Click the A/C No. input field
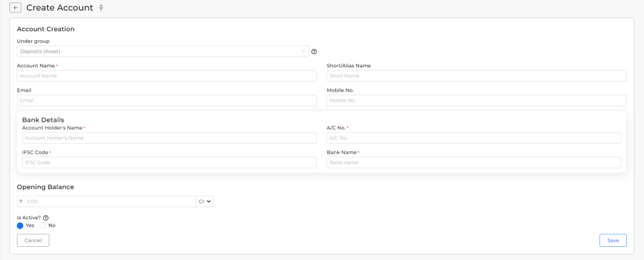The width and height of the screenshot is (644, 260). tap(474, 138)
